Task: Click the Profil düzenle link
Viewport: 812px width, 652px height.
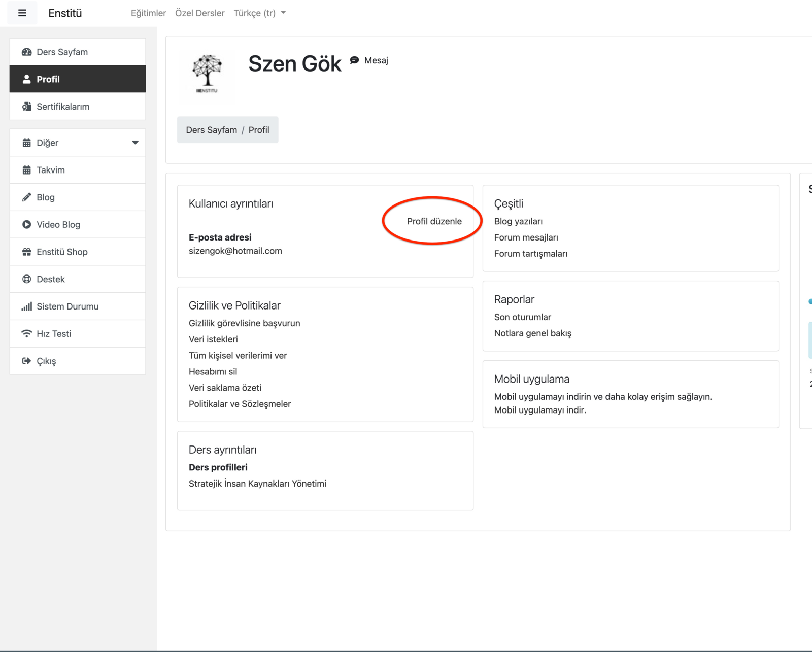Action: pos(434,221)
